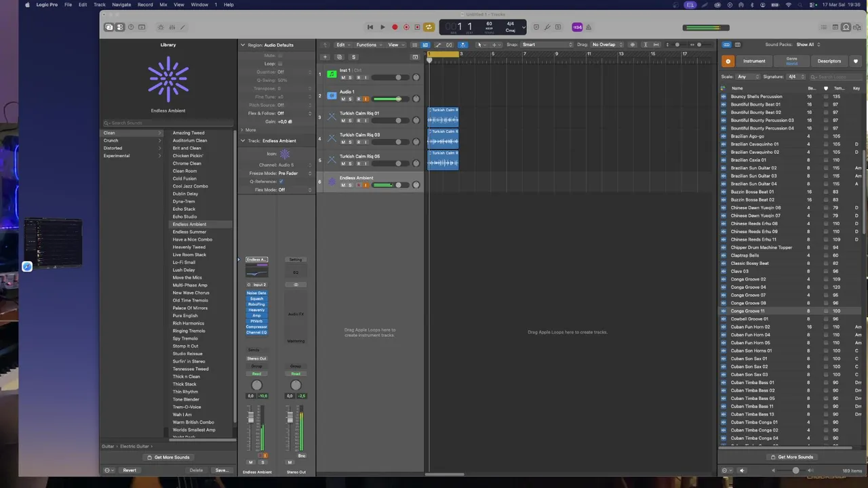This screenshot has width=868, height=488.
Task: Toggle the Q-Reference checkbox
Action: click(281, 182)
